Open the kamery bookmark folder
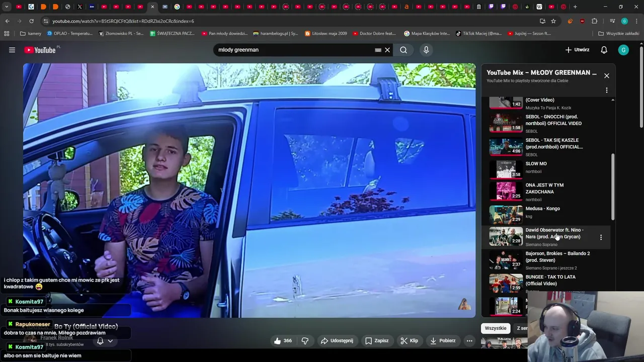This screenshot has height=362, width=644. [x=31, y=34]
